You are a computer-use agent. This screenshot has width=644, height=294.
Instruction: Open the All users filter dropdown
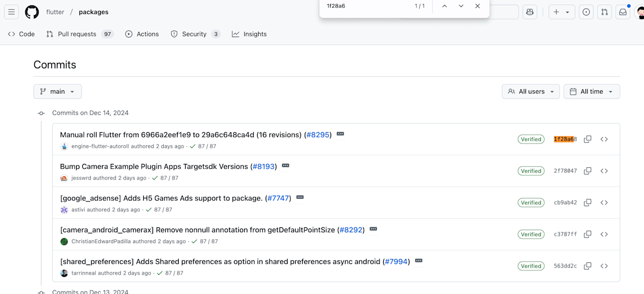[531, 91]
